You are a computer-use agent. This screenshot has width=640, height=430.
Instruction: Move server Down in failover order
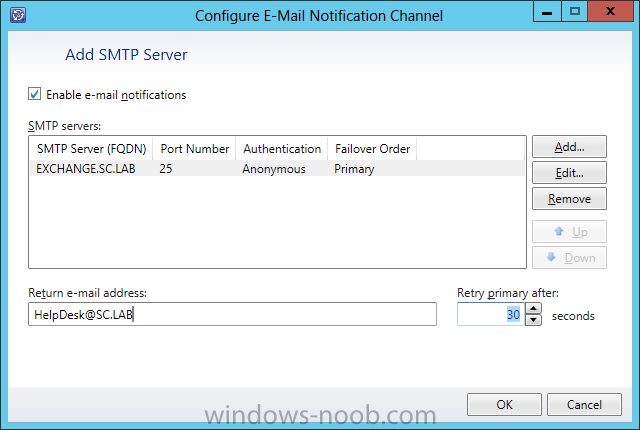[x=569, y=258]
